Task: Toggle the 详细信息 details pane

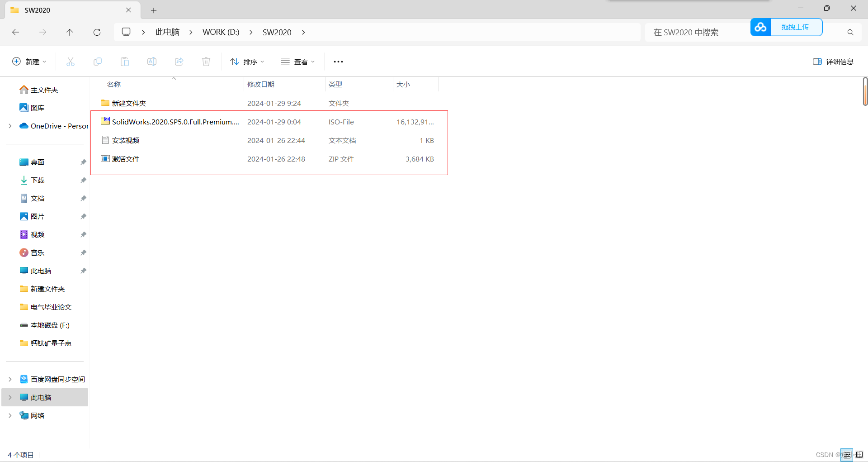Action: pos(833,62)
